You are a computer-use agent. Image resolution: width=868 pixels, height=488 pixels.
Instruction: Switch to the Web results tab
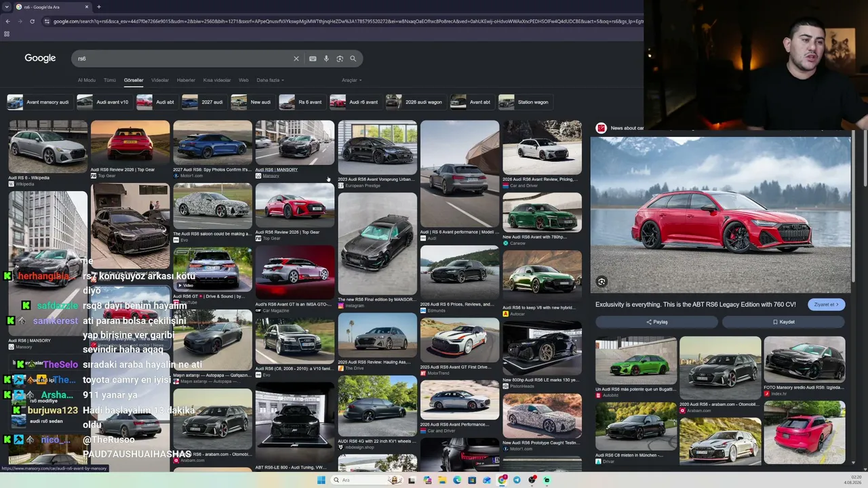(243, 80)
